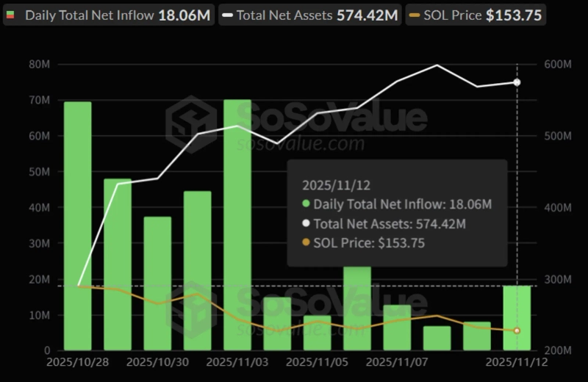Select the tallest bar at 2025/11/03

pyautogui.click(x=237, y=224)
